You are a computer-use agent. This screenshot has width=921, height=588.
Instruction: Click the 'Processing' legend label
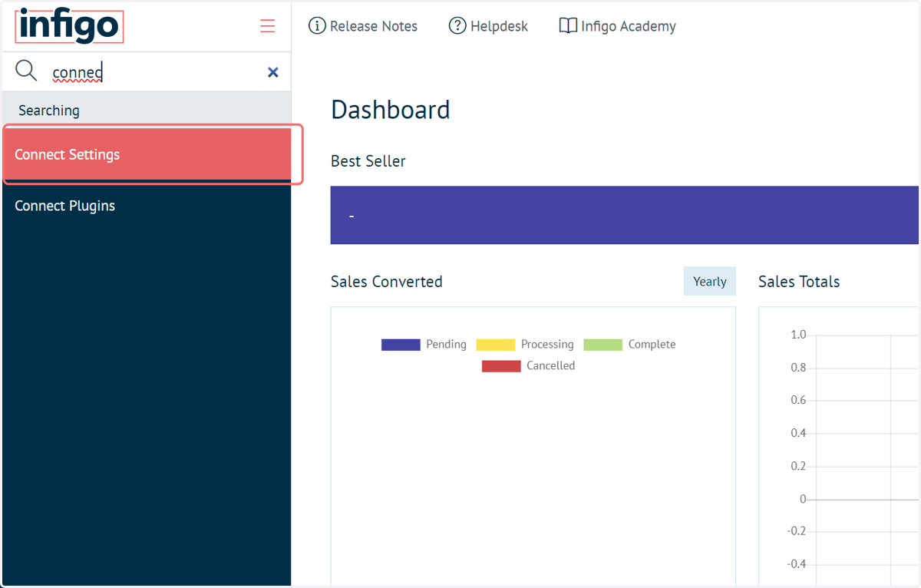click(547, 345)
